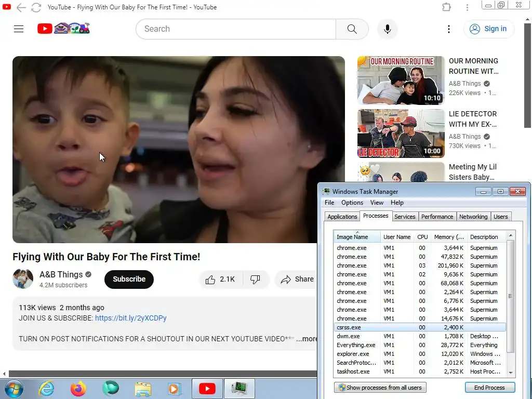Screen dimensions: 532x399
Task: Sort processes by CPU column
Action: pyautogui.click(x=422, y=237)
